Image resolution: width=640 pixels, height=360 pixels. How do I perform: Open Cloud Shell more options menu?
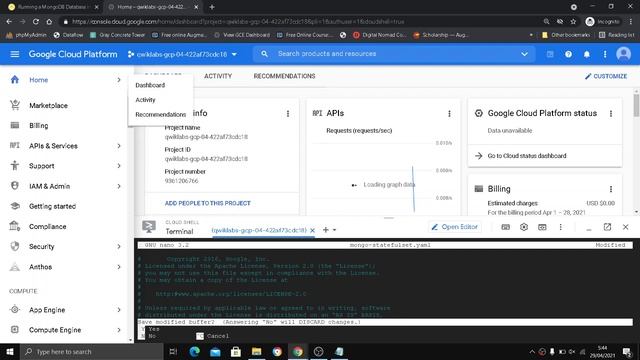point(560,227)
